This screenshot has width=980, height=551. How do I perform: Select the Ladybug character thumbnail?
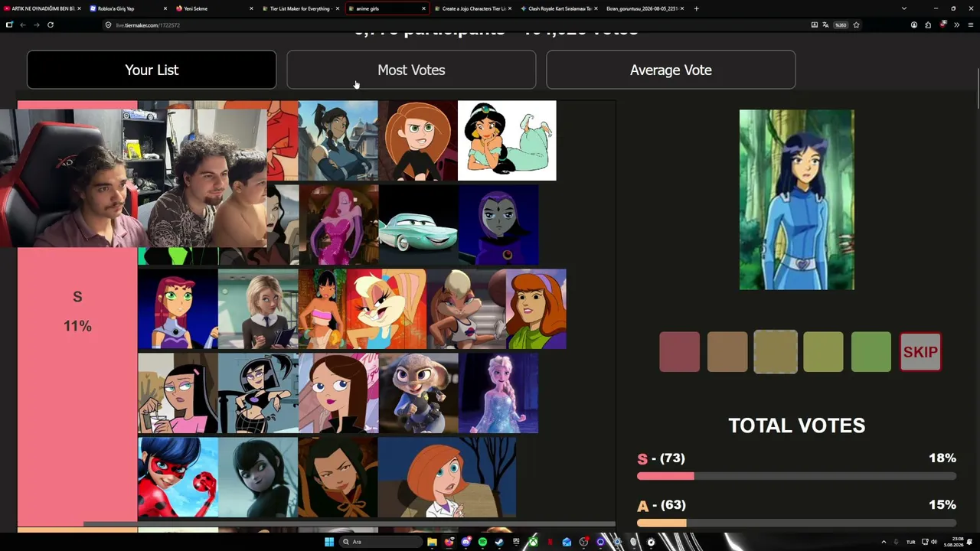pos(178,477)
